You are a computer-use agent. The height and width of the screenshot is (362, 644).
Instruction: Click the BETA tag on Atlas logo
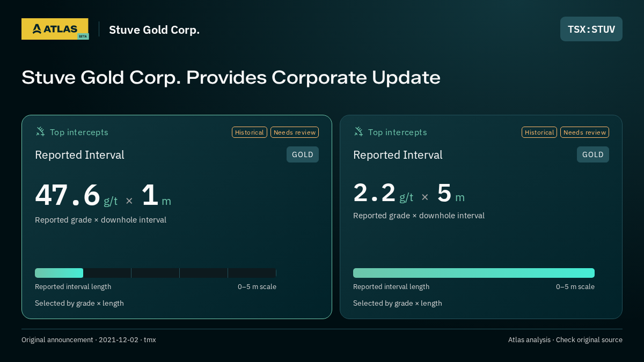coord(83,36)
